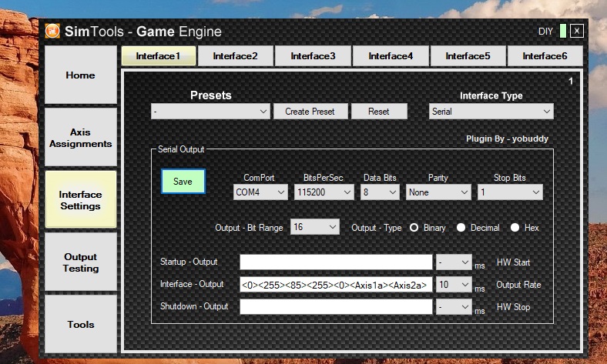The image size is (607, 364).
Task: Open the Output Testing section
Action: click(81, 262)
